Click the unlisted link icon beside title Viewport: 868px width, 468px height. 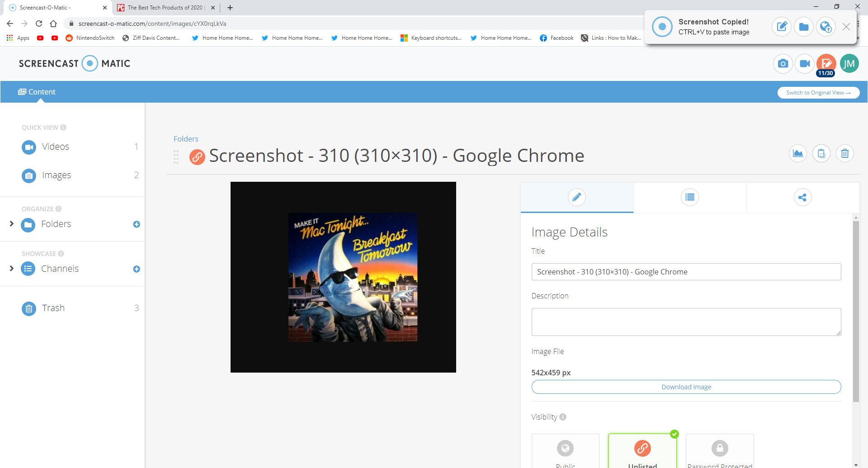tap(197, 157)
